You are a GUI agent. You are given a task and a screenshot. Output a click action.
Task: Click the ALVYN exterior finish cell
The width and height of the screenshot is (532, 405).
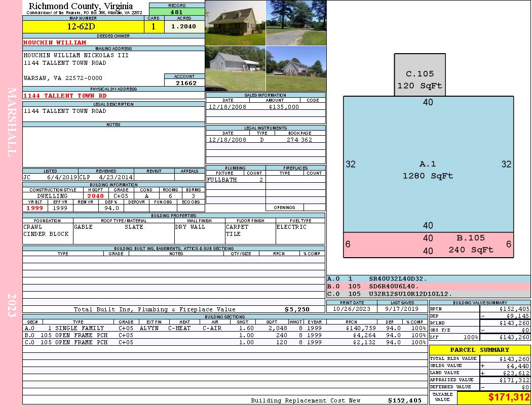click(150, 328)
